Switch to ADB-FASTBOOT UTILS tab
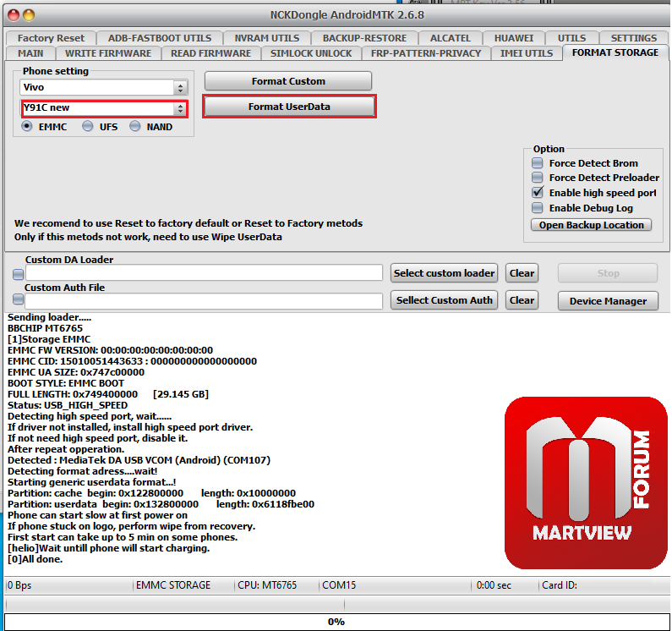This screenshot has width=672, height=631. tap(160, 38)
